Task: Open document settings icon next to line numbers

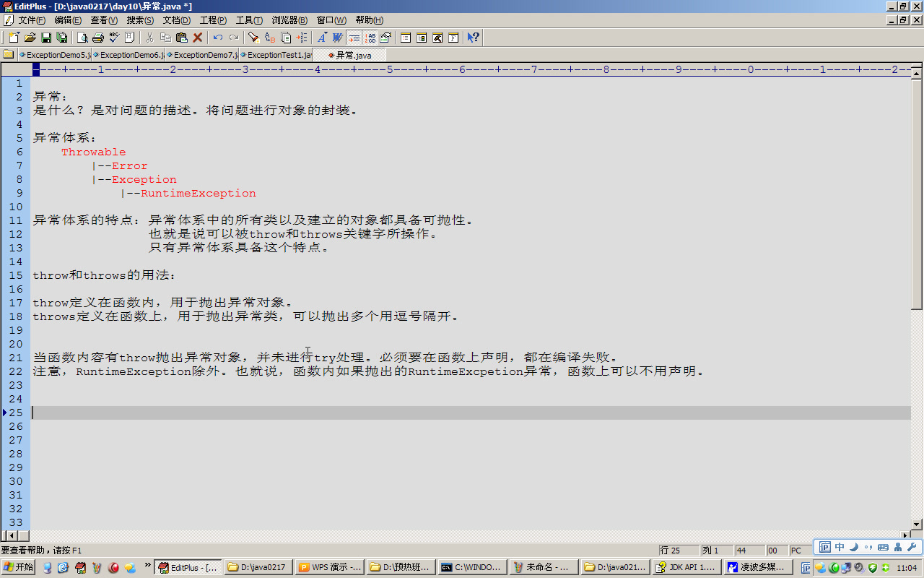Action: [385, 38]
